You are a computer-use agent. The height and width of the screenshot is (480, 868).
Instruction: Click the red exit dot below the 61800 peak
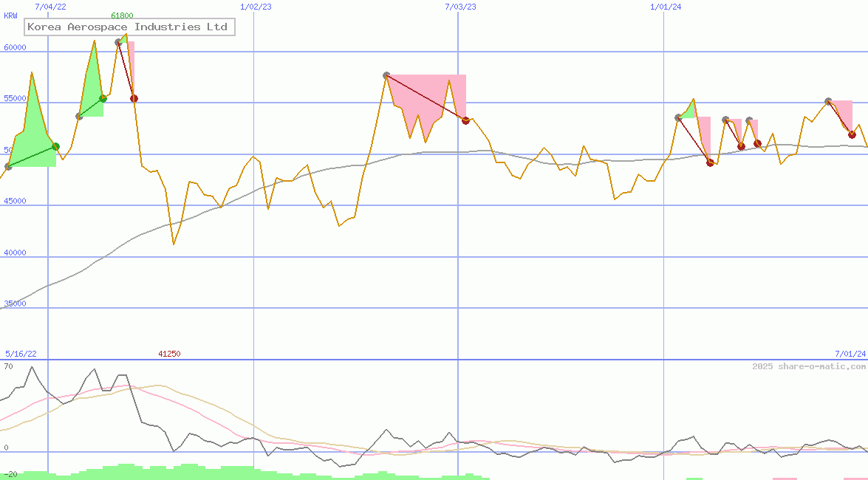coord(134,98)
